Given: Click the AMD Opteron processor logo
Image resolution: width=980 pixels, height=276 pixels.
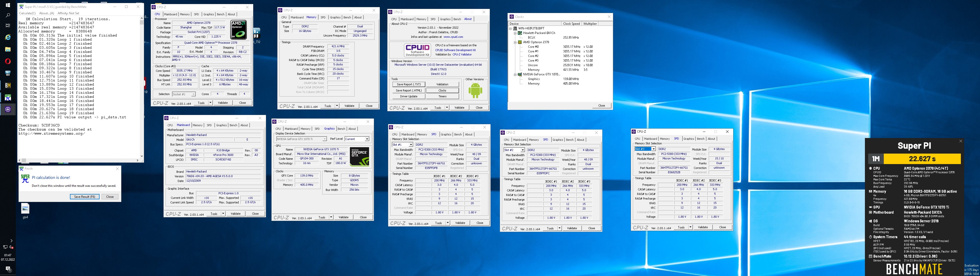Looking at the screenshot, I should pos(239,30).
